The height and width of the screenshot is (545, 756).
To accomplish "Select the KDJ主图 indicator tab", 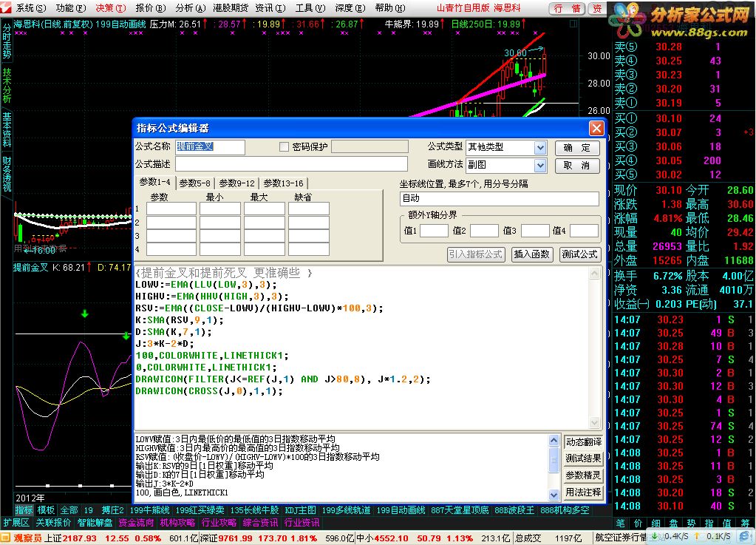I will tap(300, 510).
